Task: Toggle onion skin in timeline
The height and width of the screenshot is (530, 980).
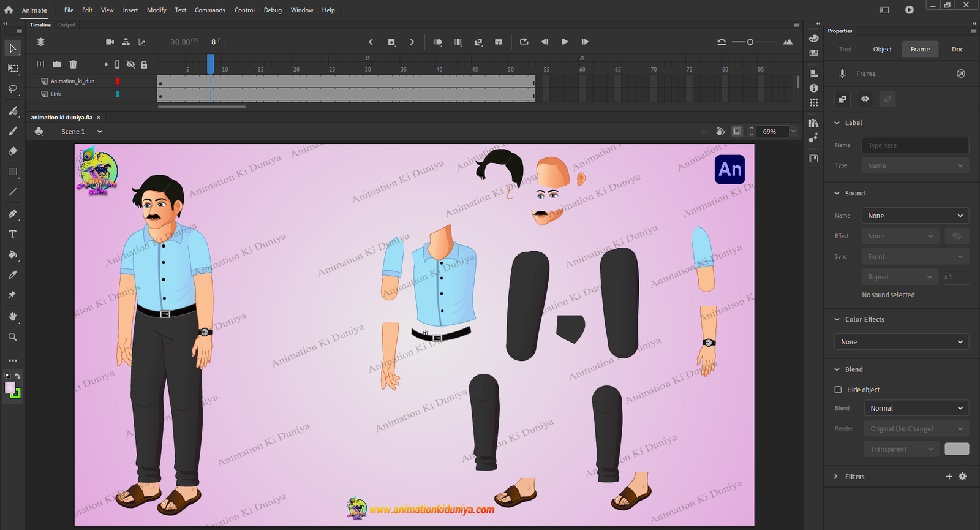Action: tap(437, 42)
